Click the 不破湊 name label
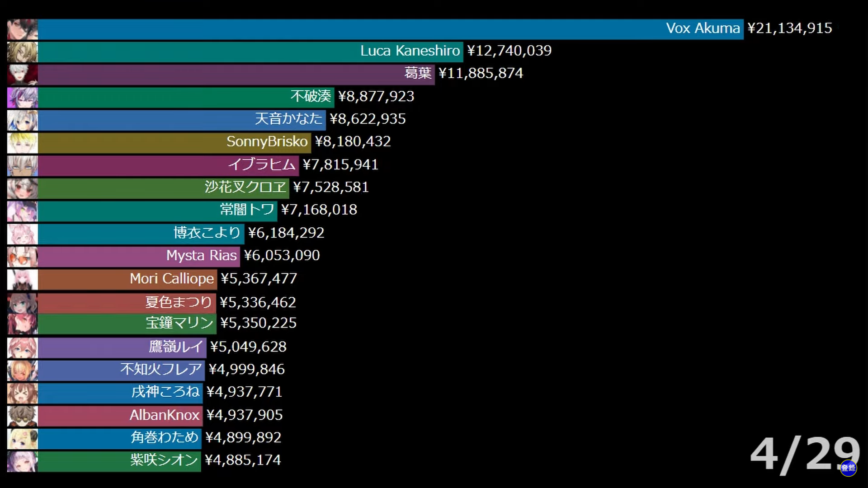Viewport: 868px width, 488px height. click(311, 96)
